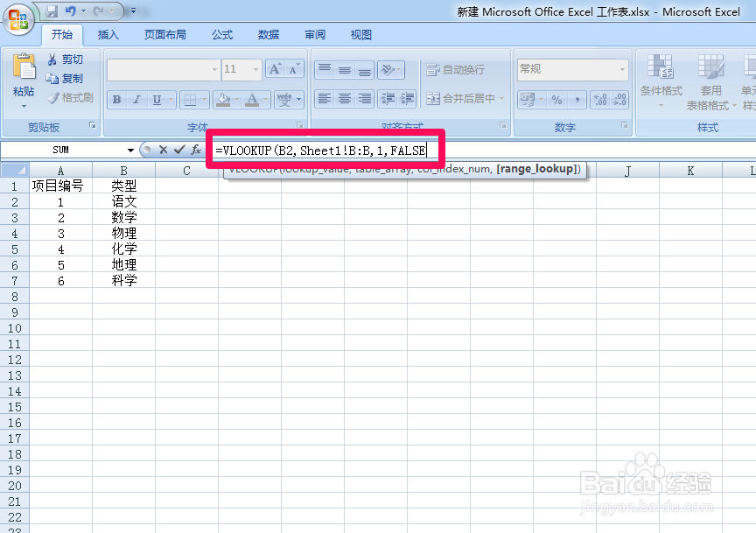Open the number format dialog launcher
This screenshot has height=533, width=756.
[625, 125]
